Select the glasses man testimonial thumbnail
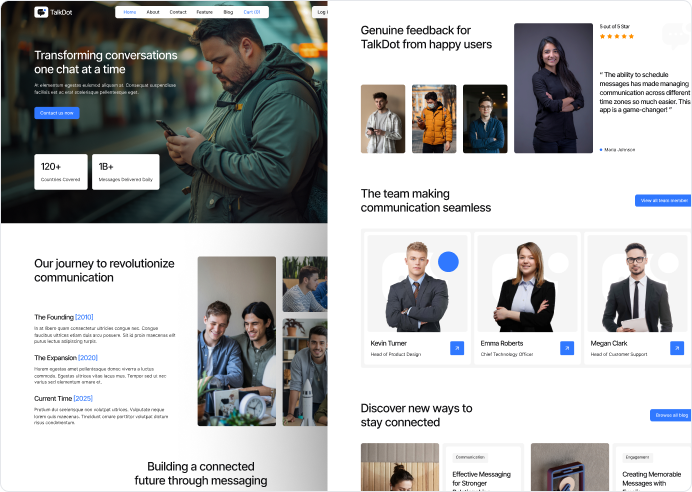 (x=485, y=119)
